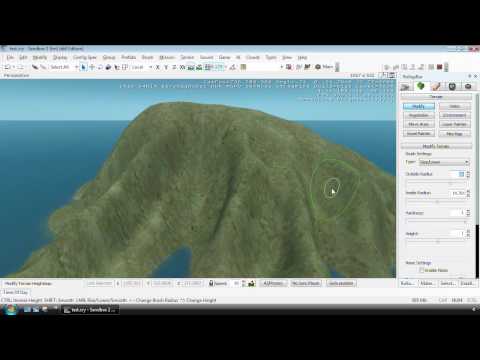This screenshot has width=480, height=360.
Task: Click the Voxel Painter button
Action: point(419,134)
